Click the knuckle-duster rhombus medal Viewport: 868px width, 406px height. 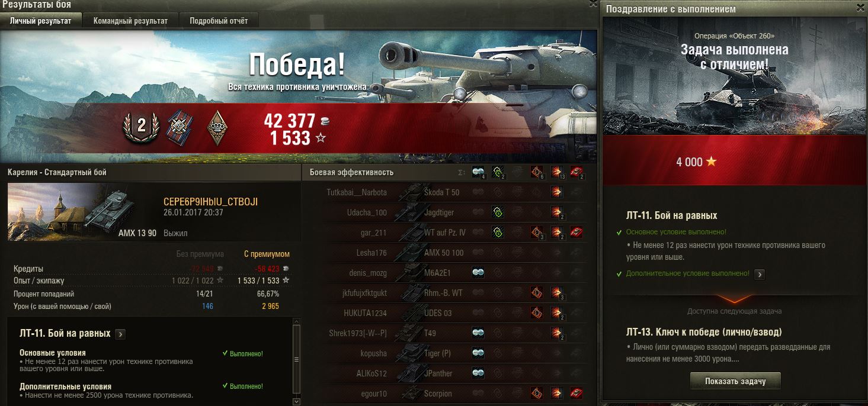click(x=216, y=125)
